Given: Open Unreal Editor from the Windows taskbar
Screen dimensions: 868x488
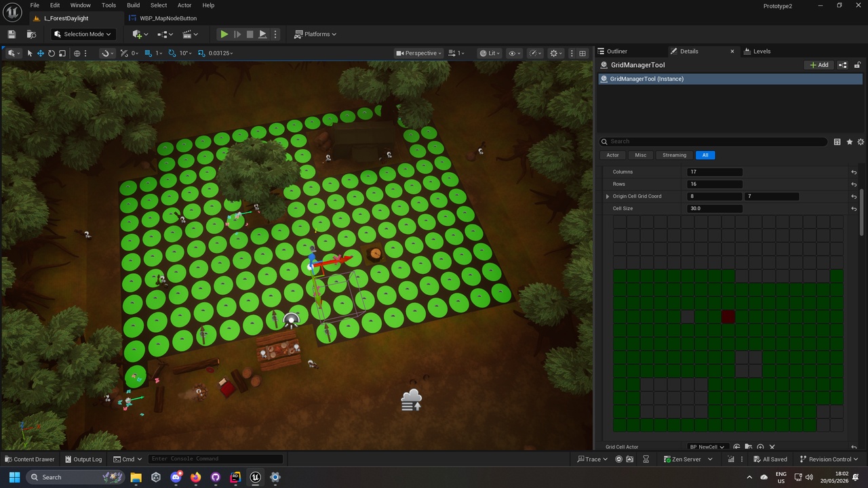Looking at the screenshot, I should tap(255, 477).
